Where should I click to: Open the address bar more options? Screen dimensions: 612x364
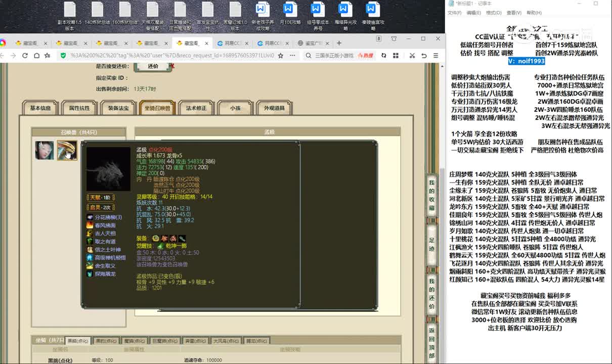(293, 56)
